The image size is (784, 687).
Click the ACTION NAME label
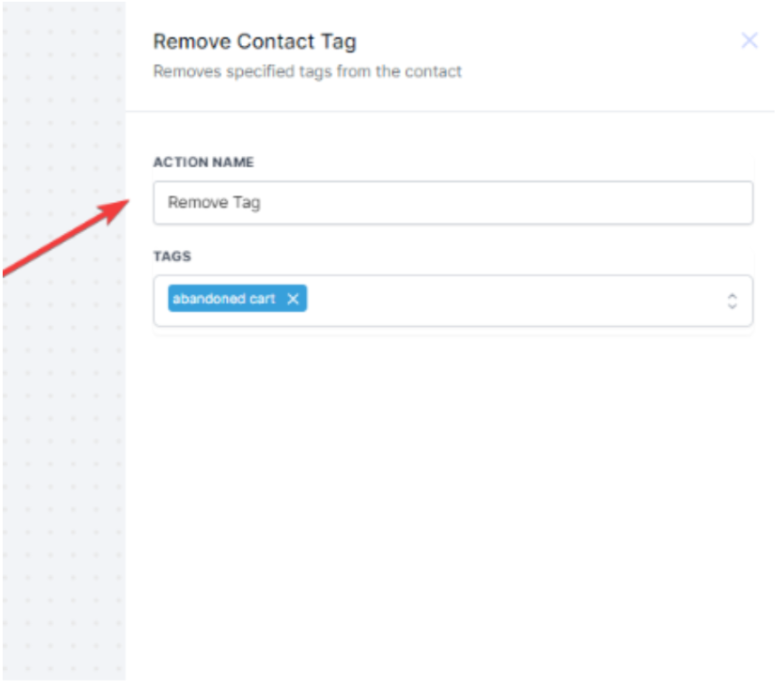(203, 162)
